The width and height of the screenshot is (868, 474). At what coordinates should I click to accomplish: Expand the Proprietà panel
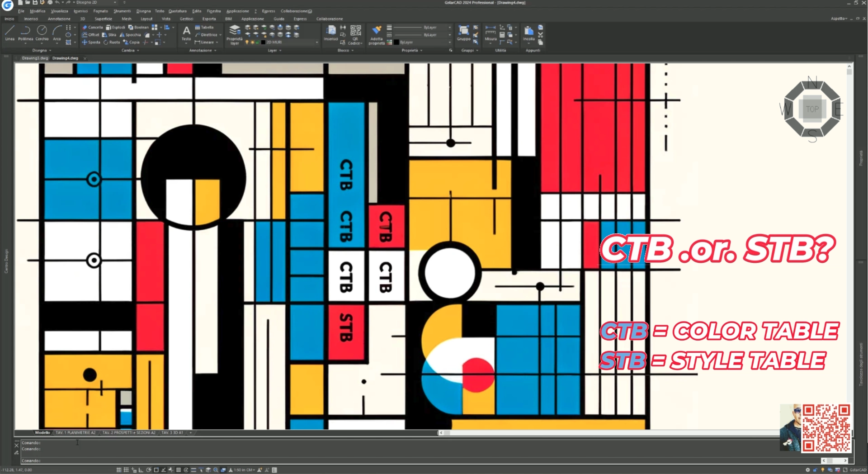point(412,50)
